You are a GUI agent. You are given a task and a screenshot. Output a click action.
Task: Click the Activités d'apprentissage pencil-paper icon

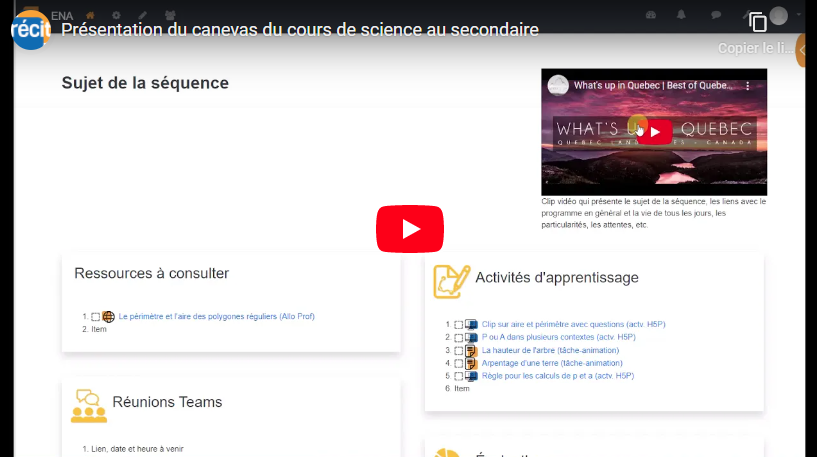click(451, 280)
